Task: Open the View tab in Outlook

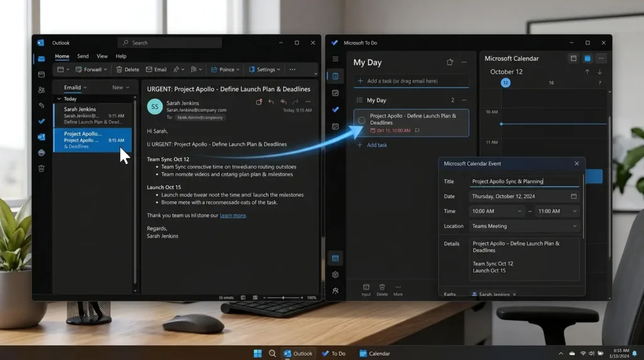Action: click(x=102, y=56)
